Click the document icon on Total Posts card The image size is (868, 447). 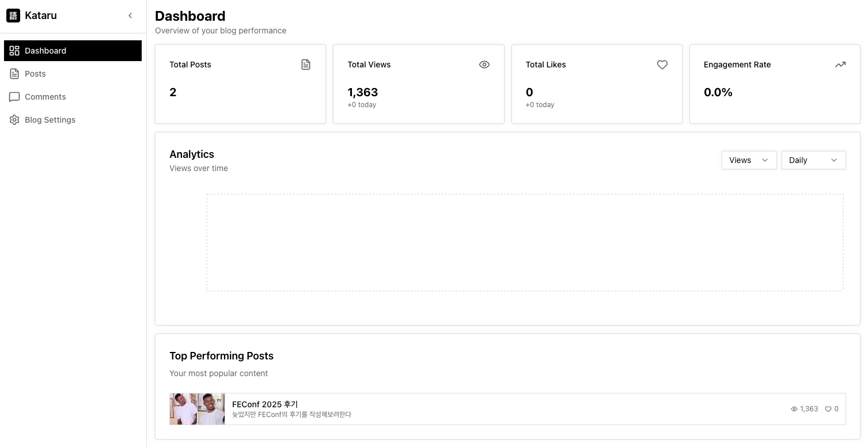306,65
